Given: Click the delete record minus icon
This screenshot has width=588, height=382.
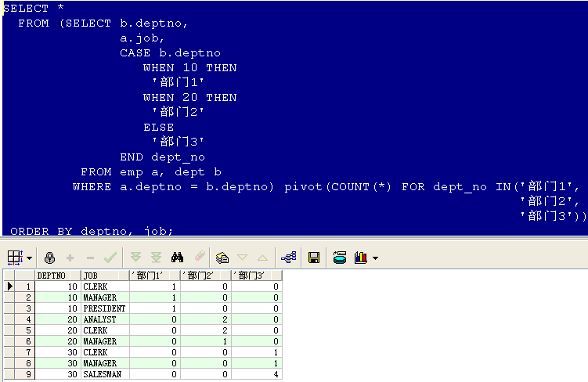Looking at the screenshot, I should [90, 258].
